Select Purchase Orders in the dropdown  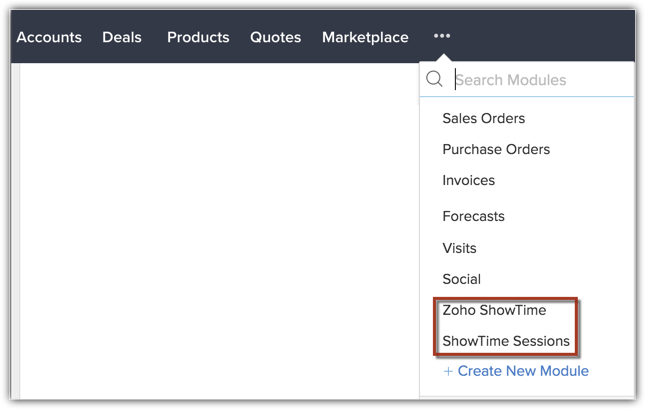click(496, 149)
